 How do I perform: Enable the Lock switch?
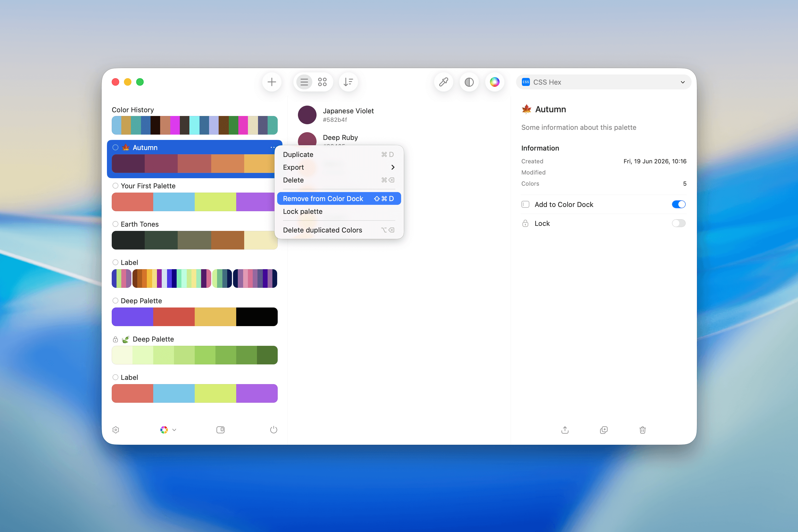[x=679, y=223]
